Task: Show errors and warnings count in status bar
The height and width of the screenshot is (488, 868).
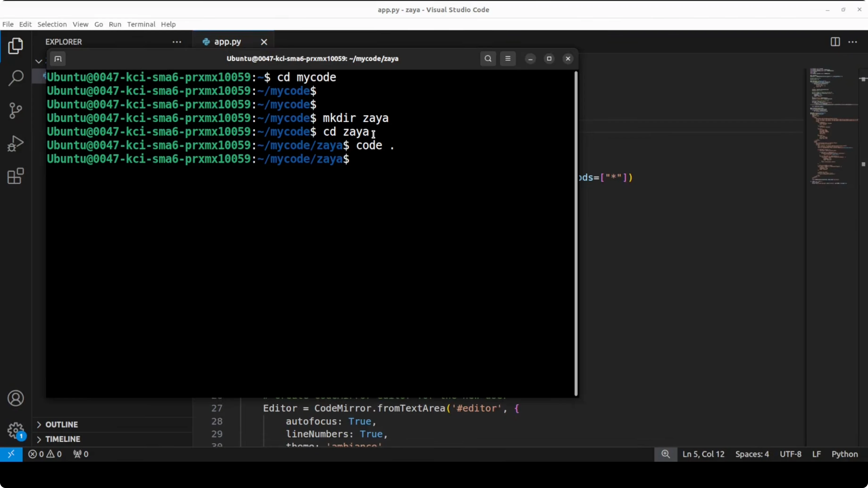Action: (45, 454)
